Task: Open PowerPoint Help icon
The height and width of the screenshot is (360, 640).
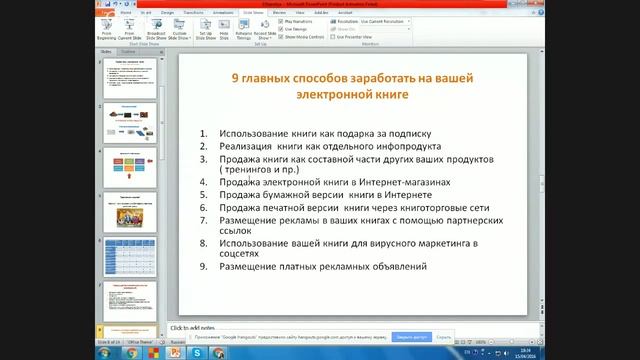Action: coord(541,13)
